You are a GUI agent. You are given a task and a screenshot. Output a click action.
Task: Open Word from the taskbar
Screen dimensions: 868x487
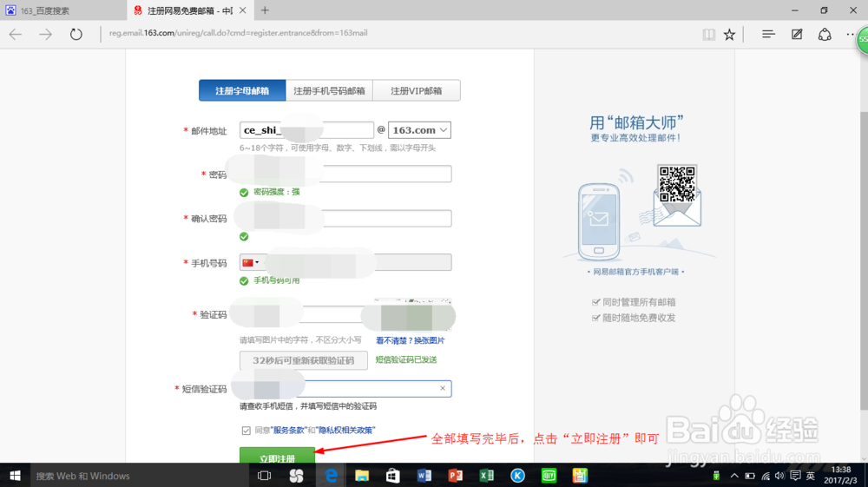point(424,476)
